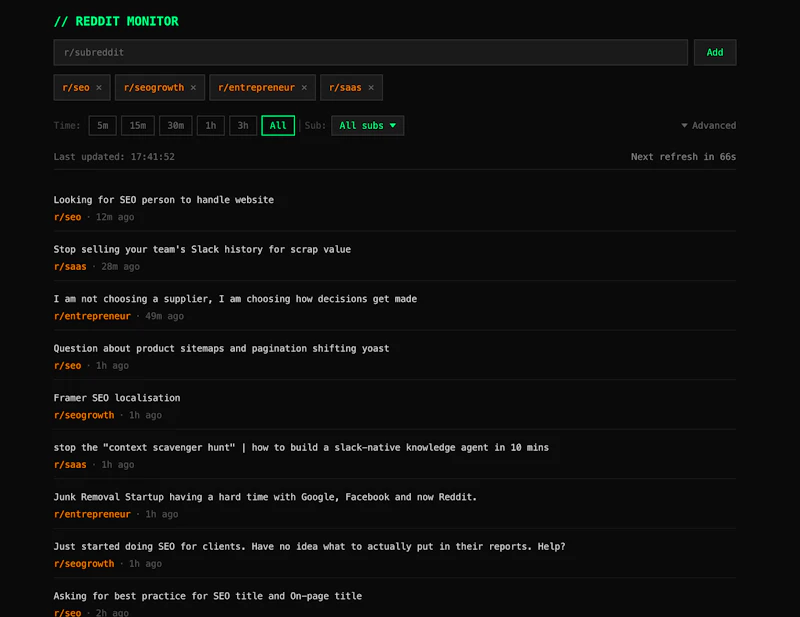Expand the Advanced options

pyautogui.click(x=709, y=126)
